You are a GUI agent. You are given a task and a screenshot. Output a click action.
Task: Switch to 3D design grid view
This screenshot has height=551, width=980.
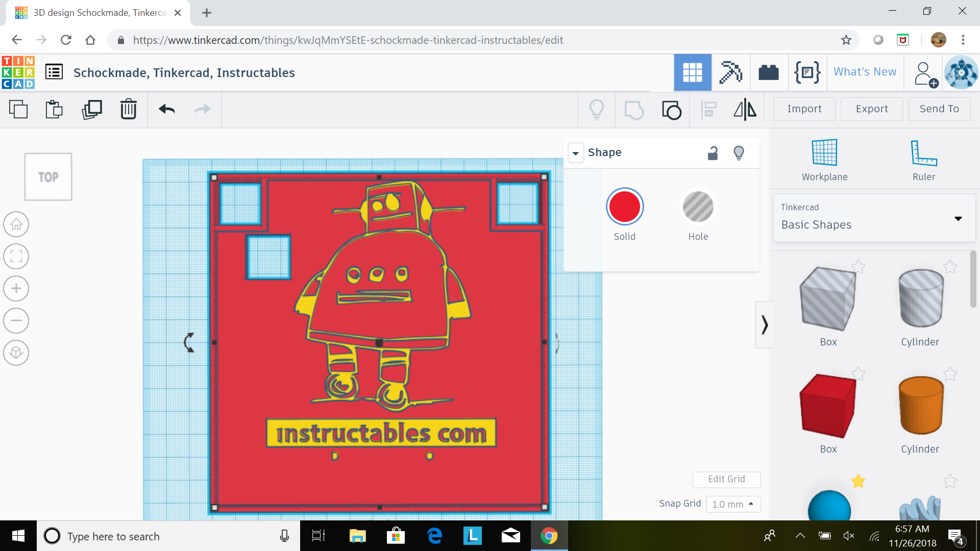pos(693,72)
